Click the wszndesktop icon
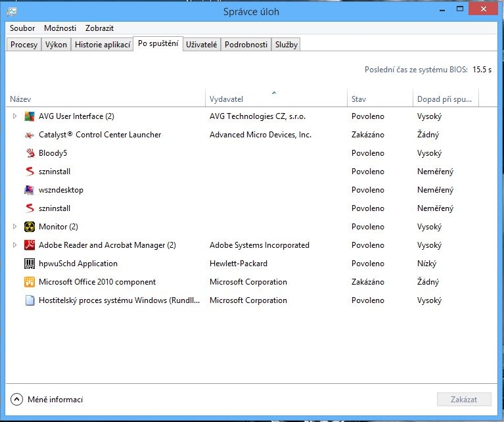 (30, 190)
